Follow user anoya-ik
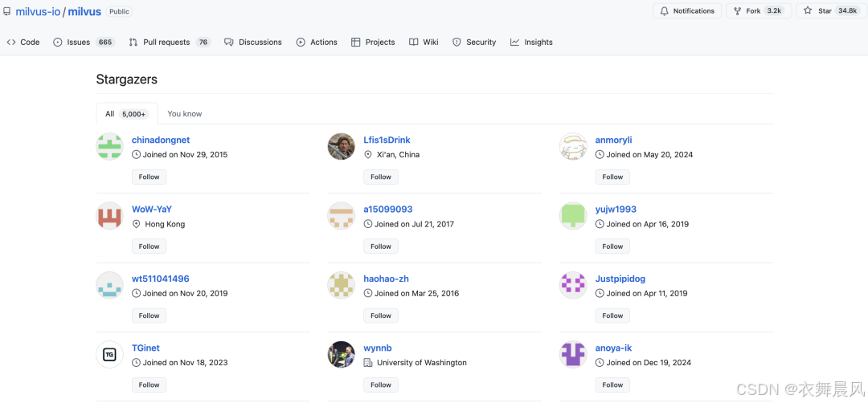868x403 pixels. point(612,385)
